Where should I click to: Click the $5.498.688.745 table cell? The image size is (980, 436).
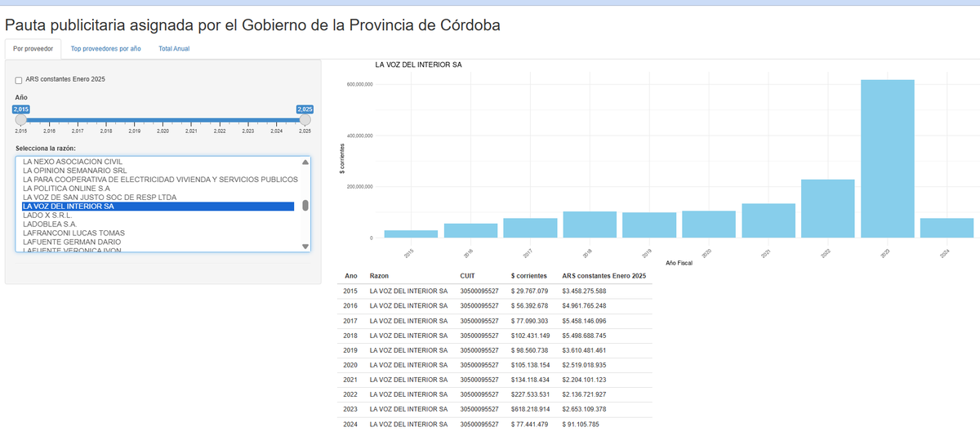click(584, 336)
